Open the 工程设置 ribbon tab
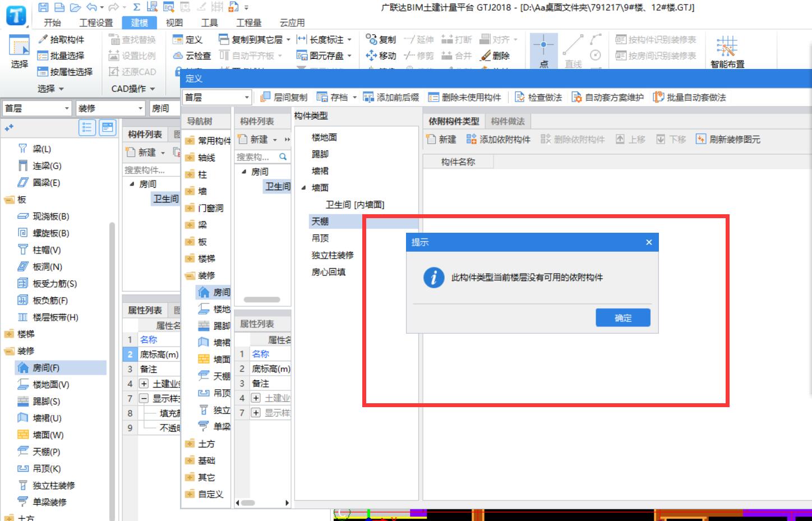 [x=96, y=22]
